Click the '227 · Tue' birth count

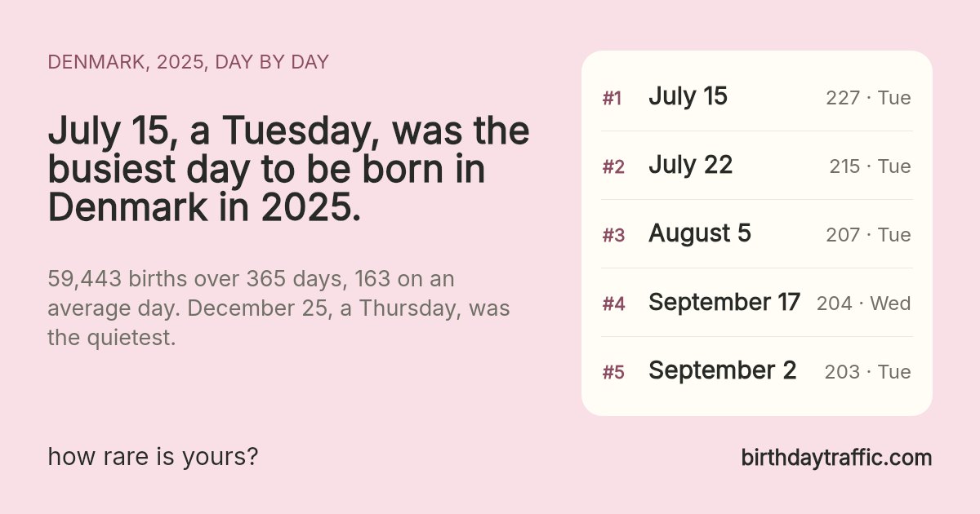point(868,98)
